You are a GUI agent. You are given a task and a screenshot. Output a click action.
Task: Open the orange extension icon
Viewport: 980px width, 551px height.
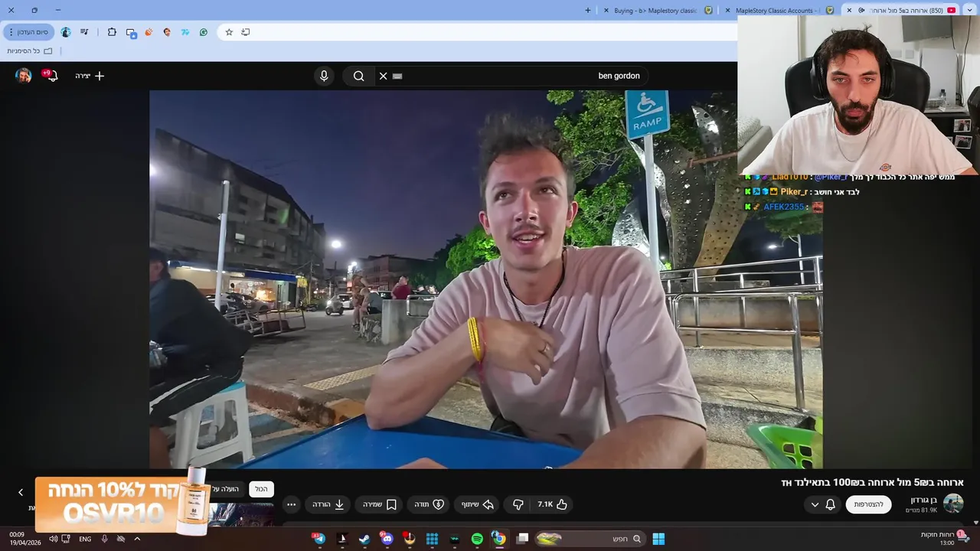pyautogui.click(x=149, y=32)
